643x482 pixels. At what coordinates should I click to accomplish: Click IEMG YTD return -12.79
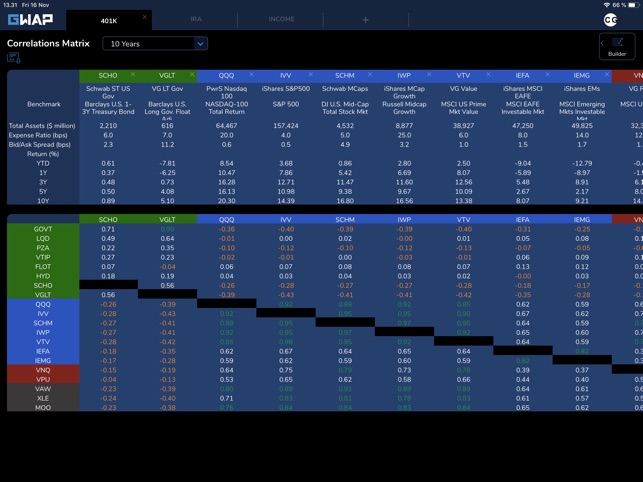tap(582, 163)
